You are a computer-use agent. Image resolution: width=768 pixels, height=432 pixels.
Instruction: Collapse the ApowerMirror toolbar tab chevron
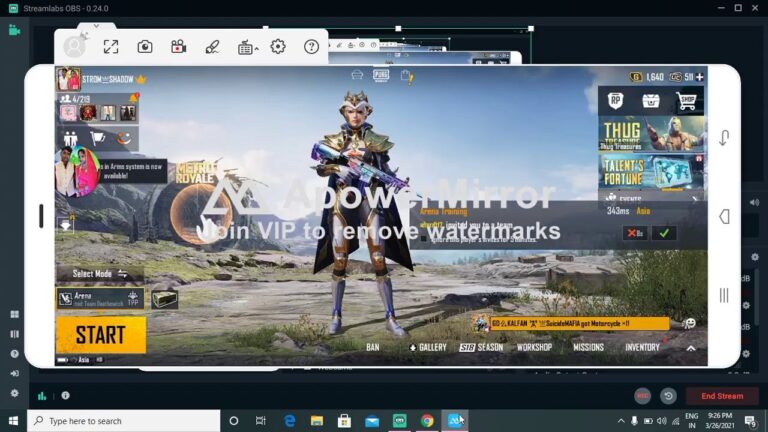click(x=96, y=25)
